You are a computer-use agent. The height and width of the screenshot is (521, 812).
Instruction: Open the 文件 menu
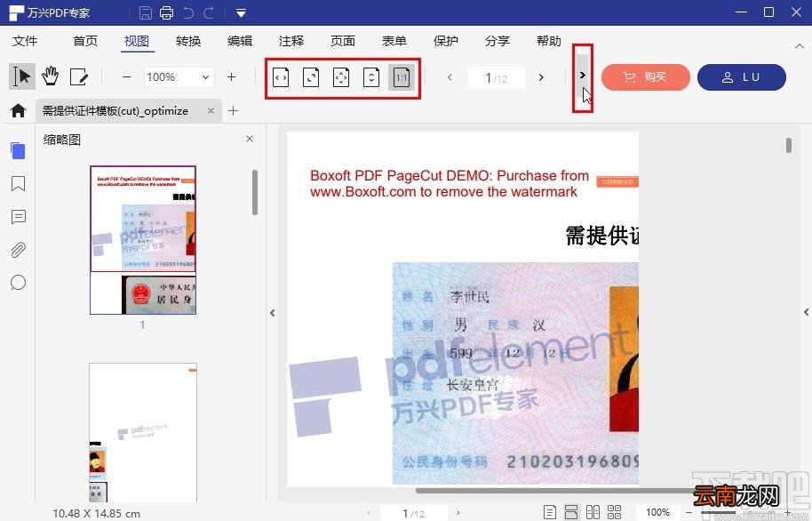point(25,41)
